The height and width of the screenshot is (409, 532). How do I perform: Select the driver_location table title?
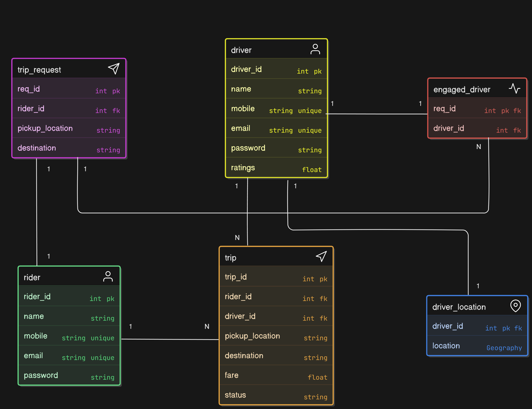coord(459,307)
